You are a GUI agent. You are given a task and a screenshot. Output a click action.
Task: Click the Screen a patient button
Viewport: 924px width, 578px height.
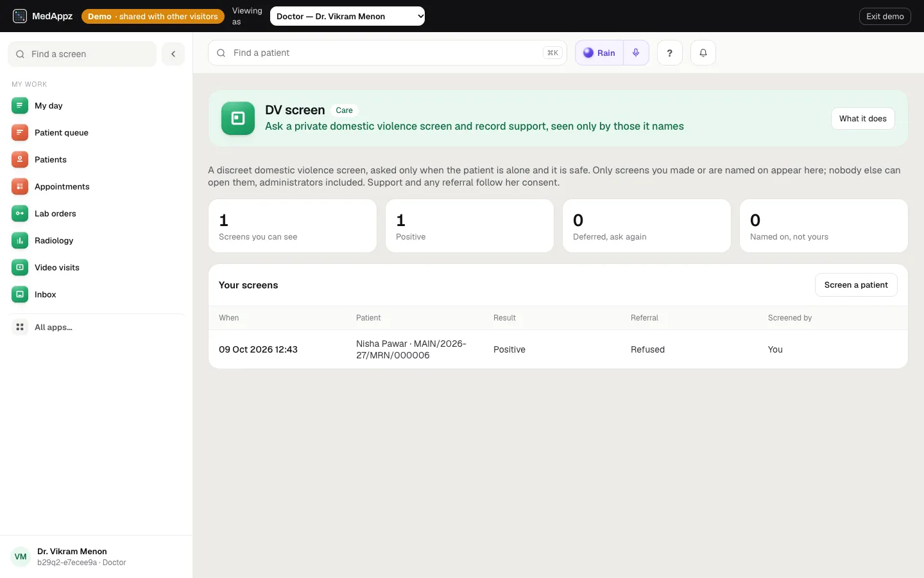click(x=856, y=285)
